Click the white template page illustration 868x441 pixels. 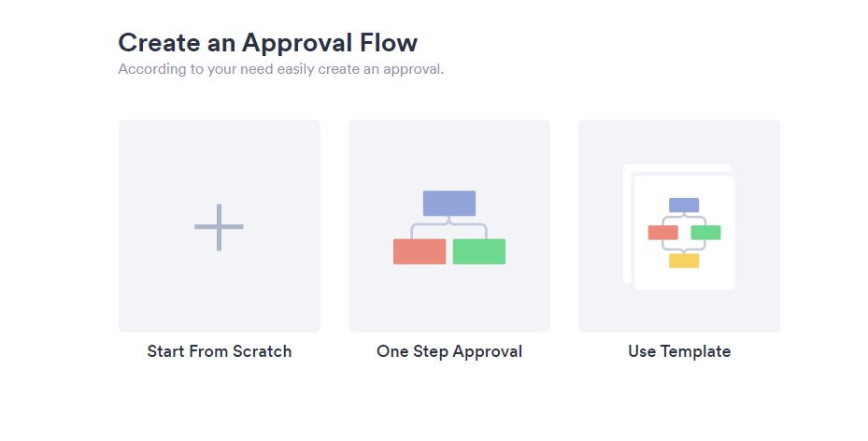(685, 233)
